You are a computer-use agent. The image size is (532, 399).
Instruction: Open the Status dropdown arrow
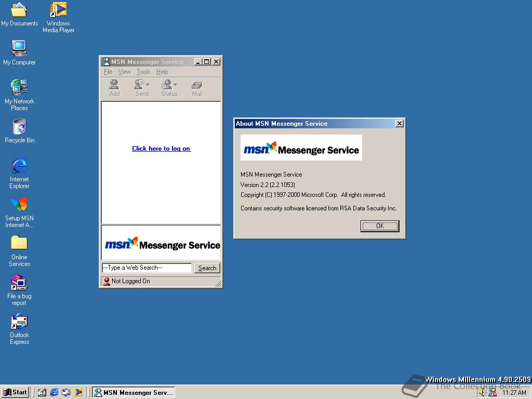click(176, 85)
